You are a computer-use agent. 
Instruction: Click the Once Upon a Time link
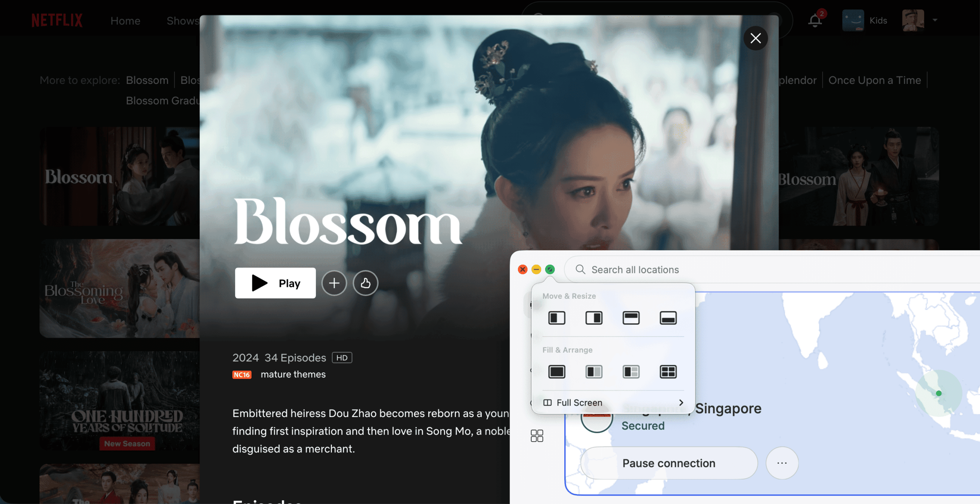pyautogui.click(x=874, y=80)
